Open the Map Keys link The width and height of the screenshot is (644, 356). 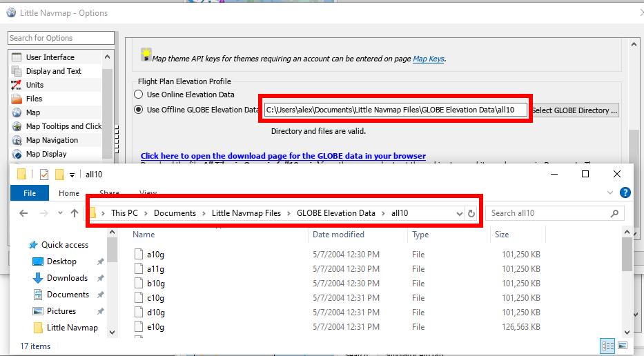(x=429, y=59)
